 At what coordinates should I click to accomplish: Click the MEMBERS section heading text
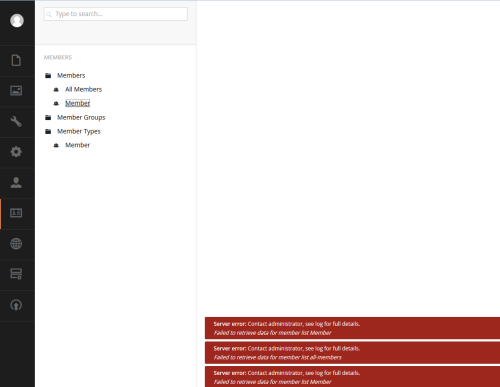(58, 57)
